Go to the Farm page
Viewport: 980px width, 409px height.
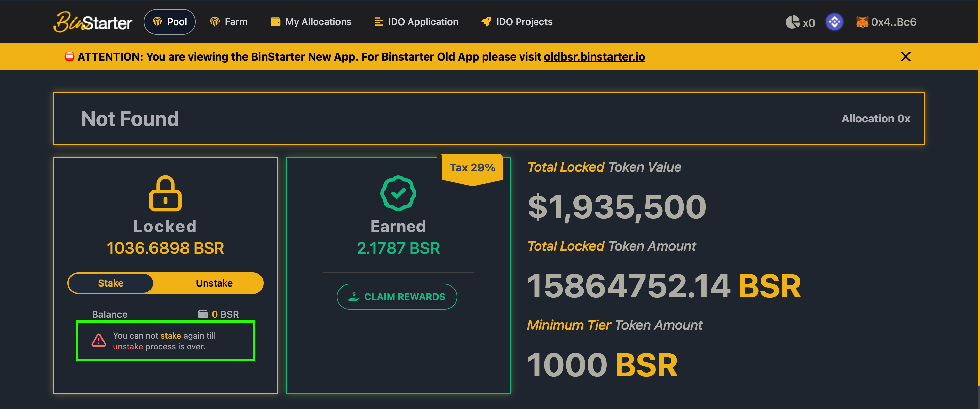pyautogui.click(x=228, y=22)
